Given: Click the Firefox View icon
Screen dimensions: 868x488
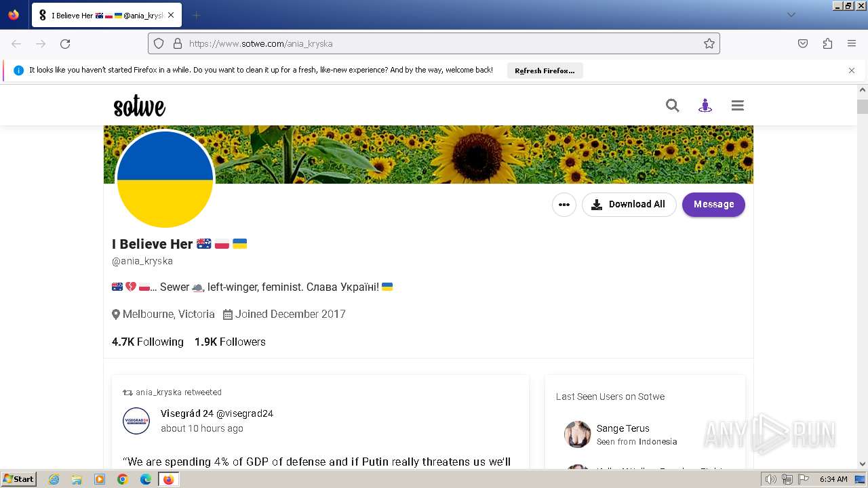Looking at the screenshot, I should pyautogui.click(x=14, y=15).
